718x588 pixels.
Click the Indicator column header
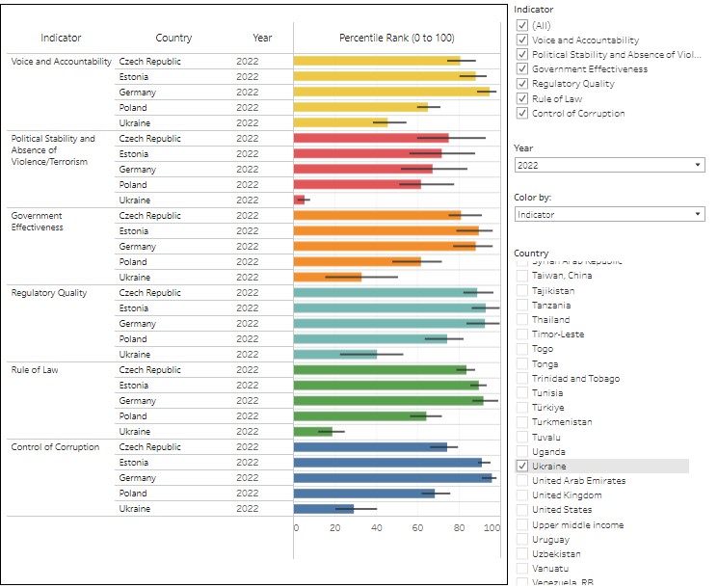(x=61, y=38)
